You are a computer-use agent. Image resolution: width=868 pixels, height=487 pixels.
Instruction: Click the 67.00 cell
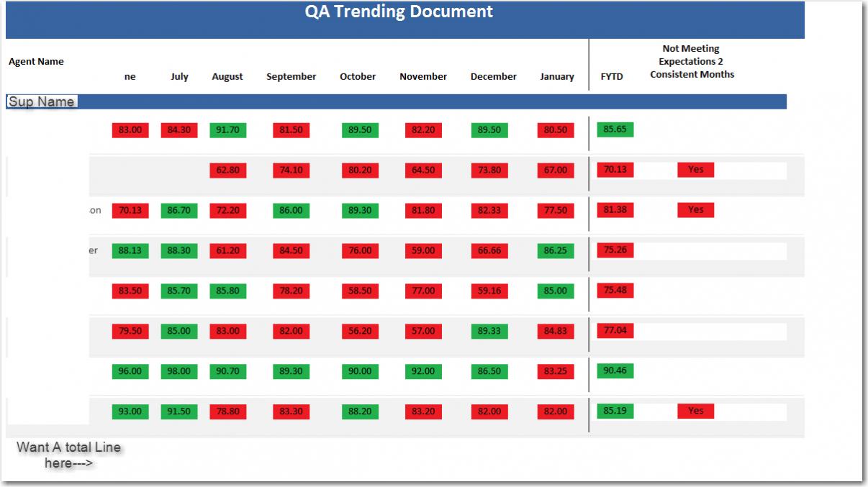pos(556,170)
